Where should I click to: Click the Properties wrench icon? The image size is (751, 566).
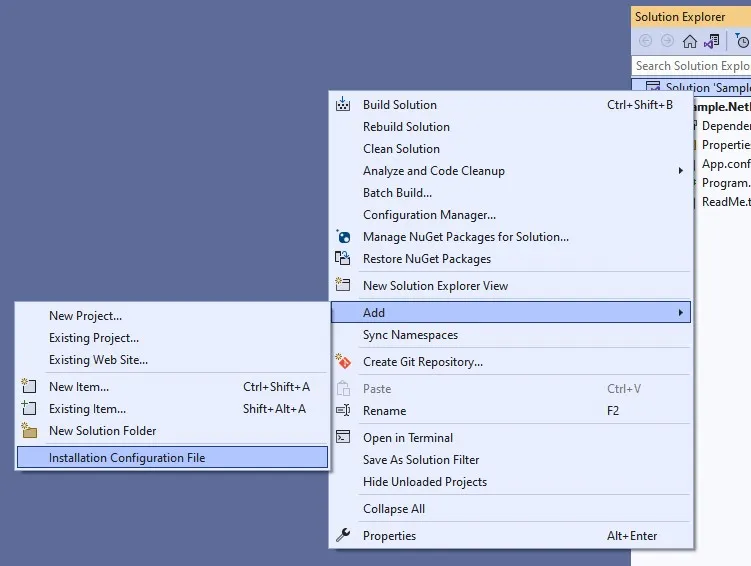point(343,535)
